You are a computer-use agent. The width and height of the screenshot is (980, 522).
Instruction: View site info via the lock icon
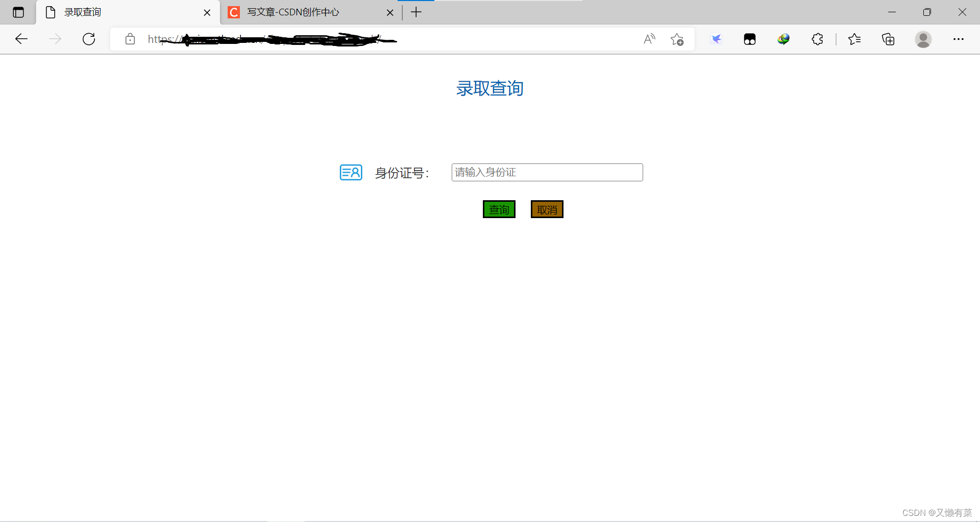[x=130, y=39]
